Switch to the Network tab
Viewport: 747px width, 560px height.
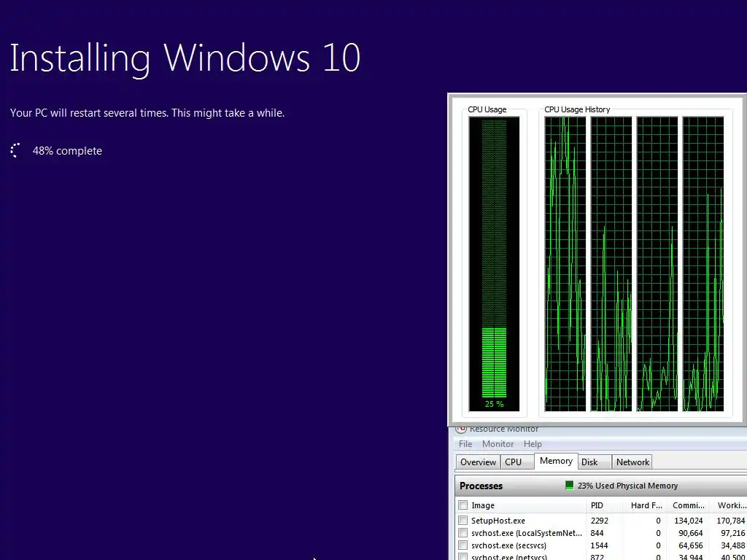632,462
